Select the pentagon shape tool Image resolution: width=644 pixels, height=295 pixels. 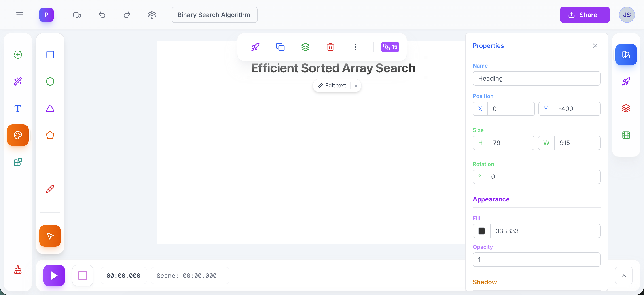coord(50,135)
